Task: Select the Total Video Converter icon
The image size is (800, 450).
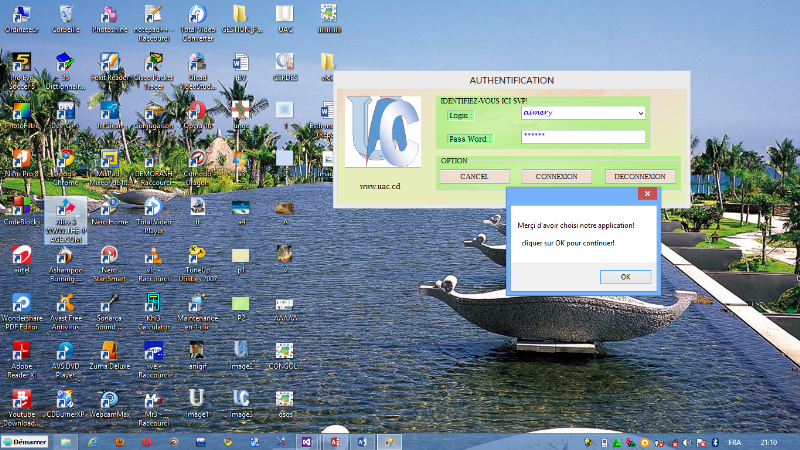Action: [196, 17]
